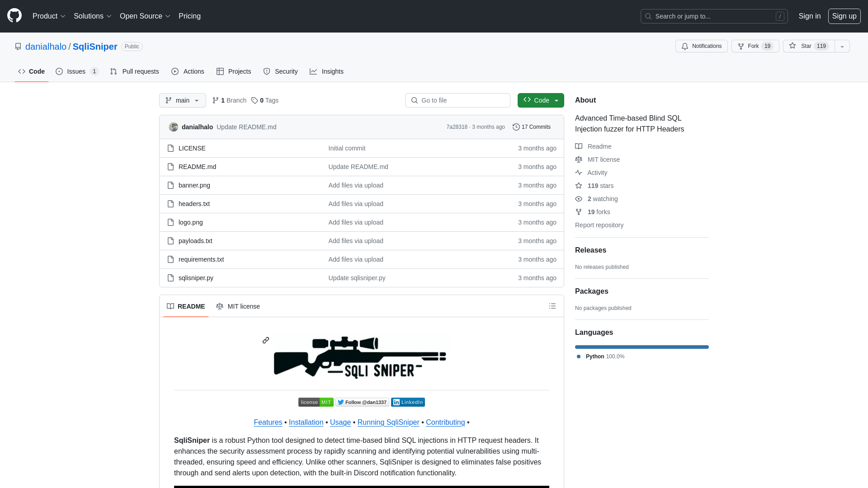Screen dimensions: 868x488
Task: Open the Security tab
Action: pyautogui.click(x=280, y=71)
